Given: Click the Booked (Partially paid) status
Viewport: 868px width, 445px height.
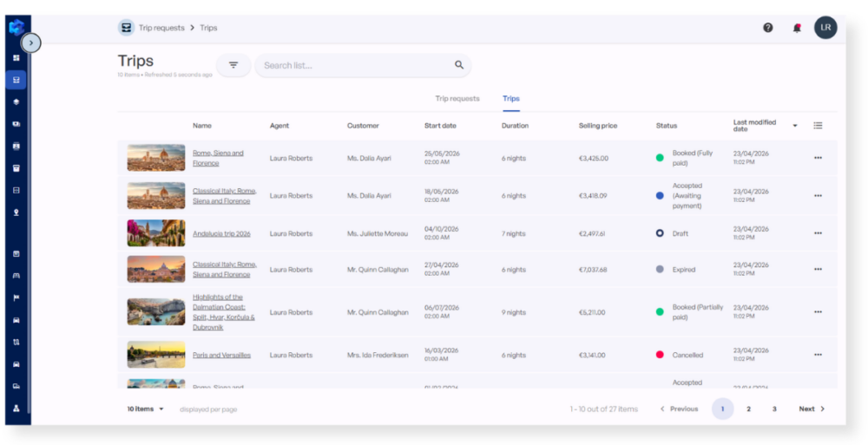Looking at the screenshot, I should click(698, 312).
